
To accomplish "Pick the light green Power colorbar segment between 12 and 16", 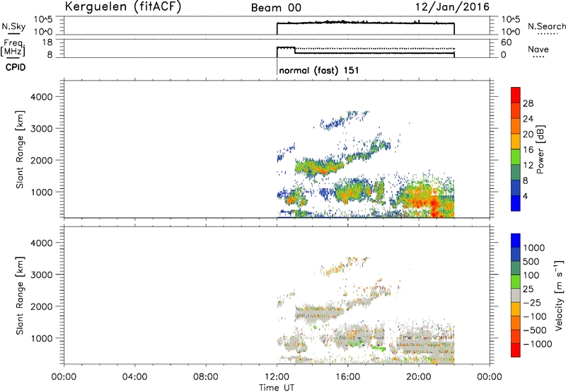I will (516, 156).
